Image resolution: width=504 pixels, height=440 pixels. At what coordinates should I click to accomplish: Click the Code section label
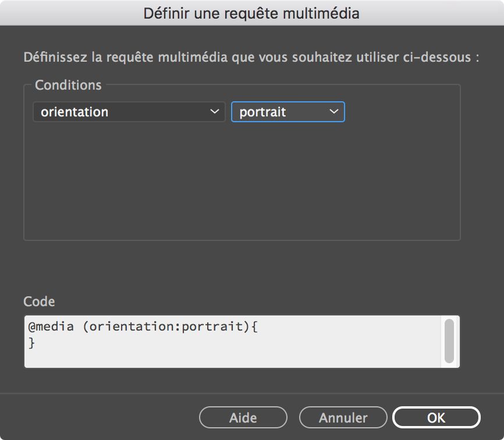pos(38,301)
